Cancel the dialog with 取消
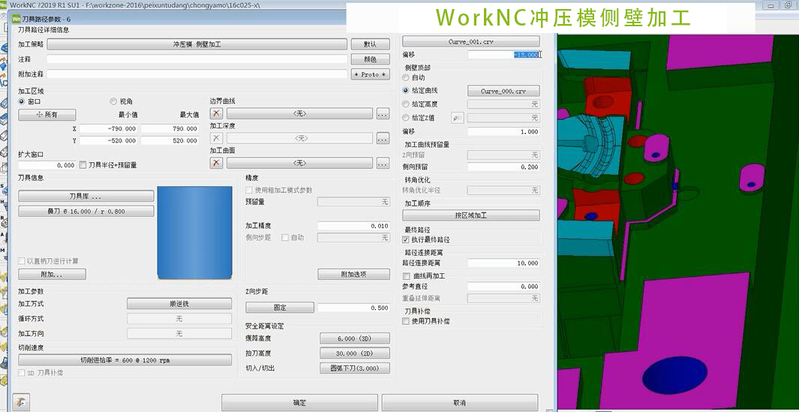799x412 pixels. 460,402
